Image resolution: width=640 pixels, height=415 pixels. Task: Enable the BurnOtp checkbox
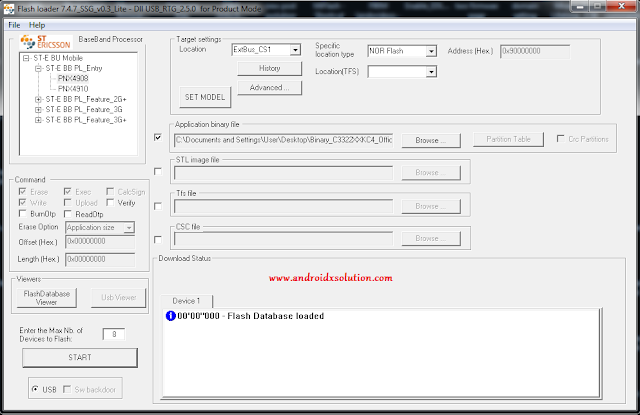point(22,213)
